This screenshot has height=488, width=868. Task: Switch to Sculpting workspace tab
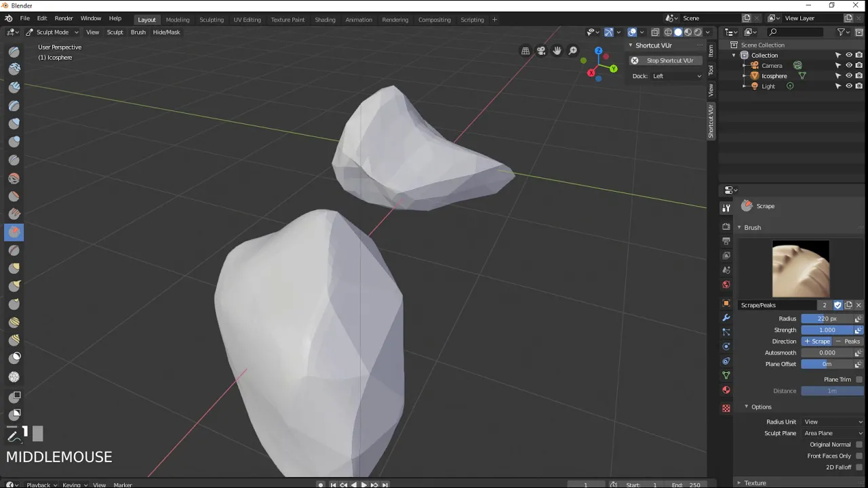(212, 20)
